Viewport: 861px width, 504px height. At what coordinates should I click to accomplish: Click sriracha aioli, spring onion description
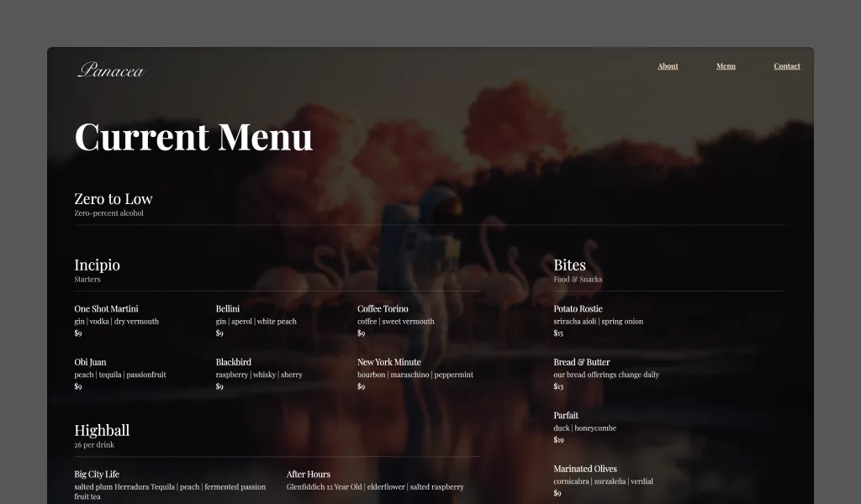(x=599, y=322)
